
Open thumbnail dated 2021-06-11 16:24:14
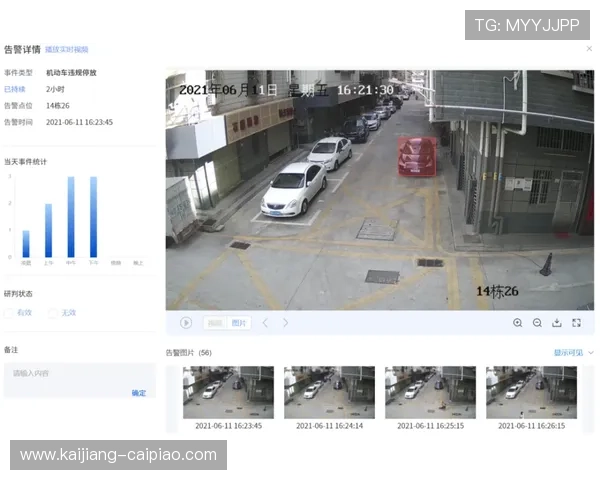click(x=329, y=392)
